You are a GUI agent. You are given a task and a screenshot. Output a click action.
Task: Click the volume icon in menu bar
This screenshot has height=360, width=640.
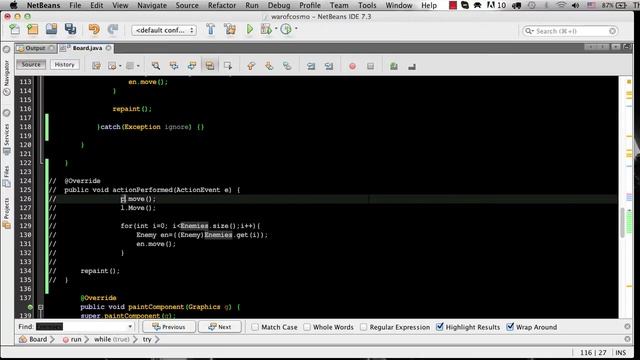coord(575,5)
